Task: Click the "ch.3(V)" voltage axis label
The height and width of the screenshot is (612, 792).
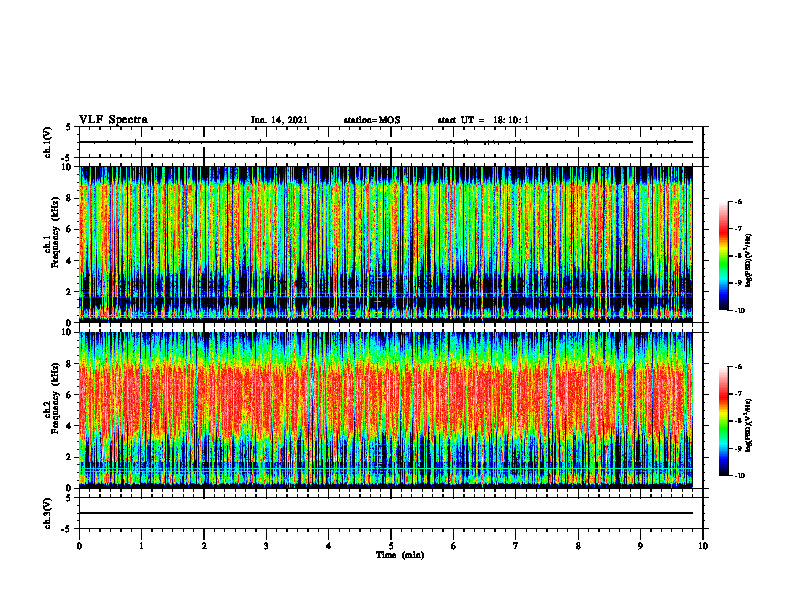Action: 48,514
